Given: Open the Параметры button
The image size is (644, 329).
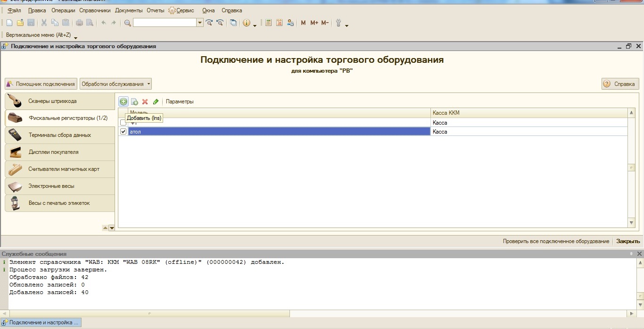Looking at the screenshot, I should point(180,101).
